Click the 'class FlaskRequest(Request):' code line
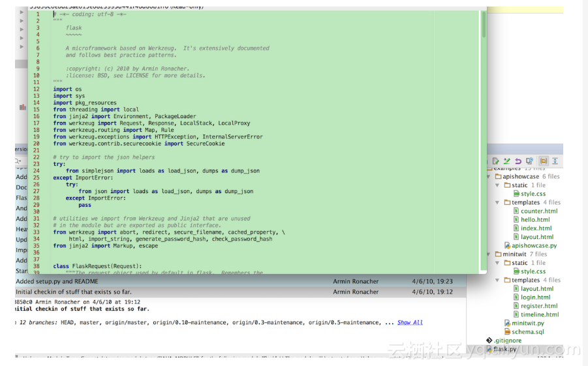588x366 pixels. [97, 266]
